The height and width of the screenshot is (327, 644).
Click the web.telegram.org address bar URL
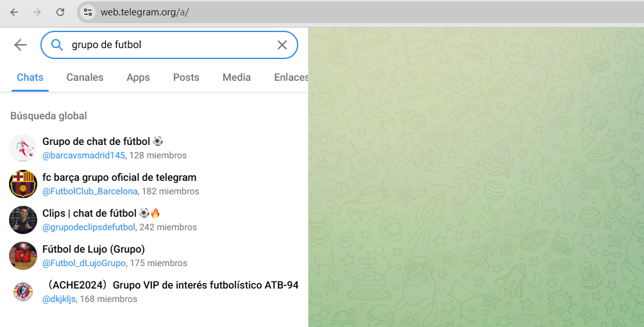(144, 12)
